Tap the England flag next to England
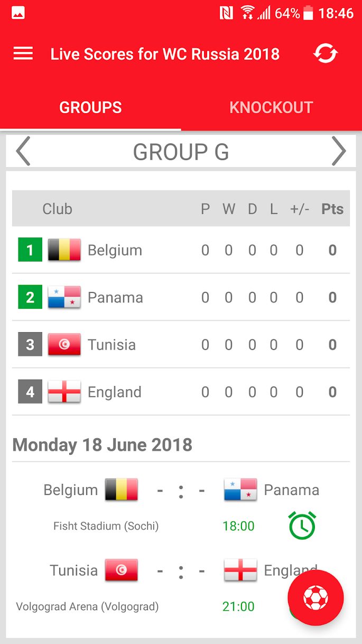362x644 pixels. click(64, 392)
